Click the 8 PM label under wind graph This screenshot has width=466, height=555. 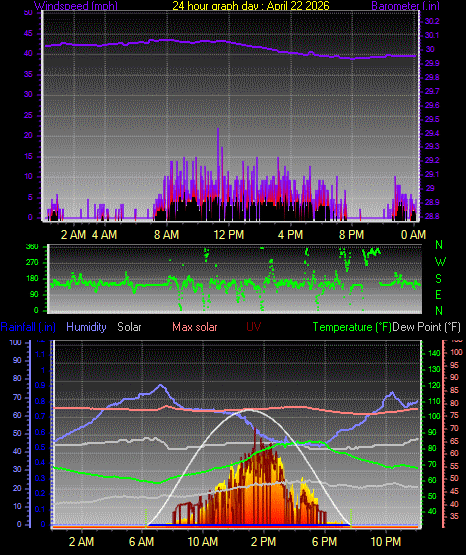(351, 234)
